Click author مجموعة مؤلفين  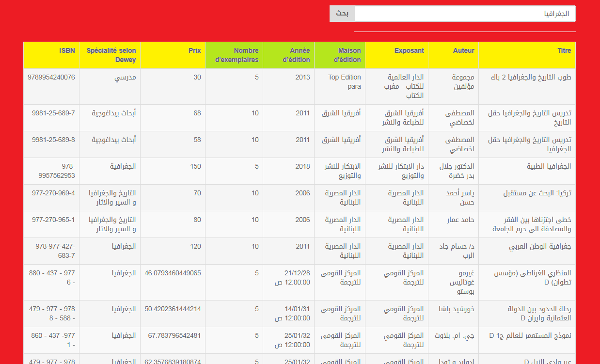click(x=464, y=82)
